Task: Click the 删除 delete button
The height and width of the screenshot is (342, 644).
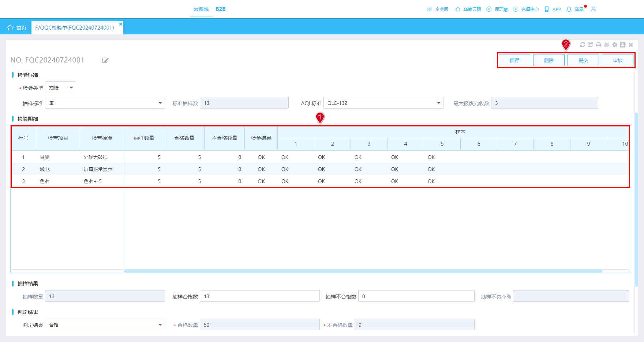Action: point(549,60)
